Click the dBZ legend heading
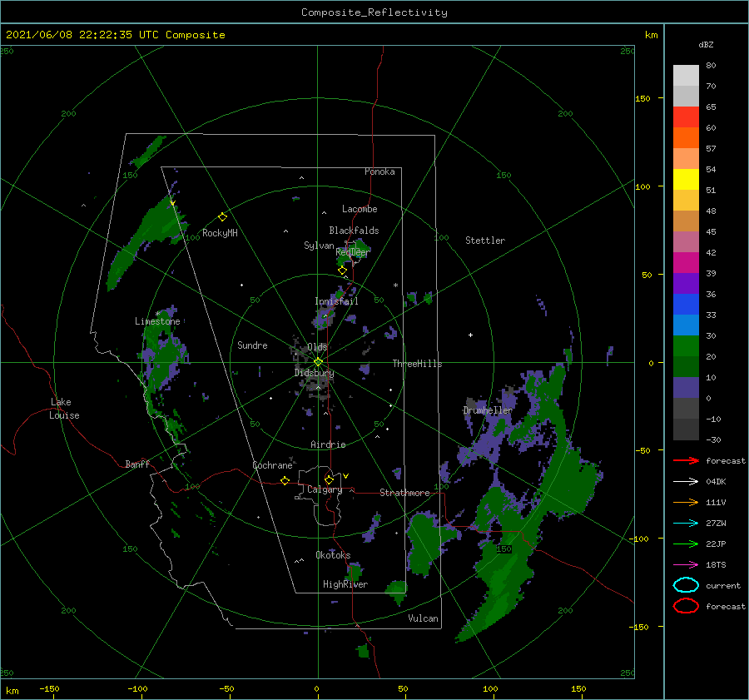 pyautogui.click(x=706, y=44)
